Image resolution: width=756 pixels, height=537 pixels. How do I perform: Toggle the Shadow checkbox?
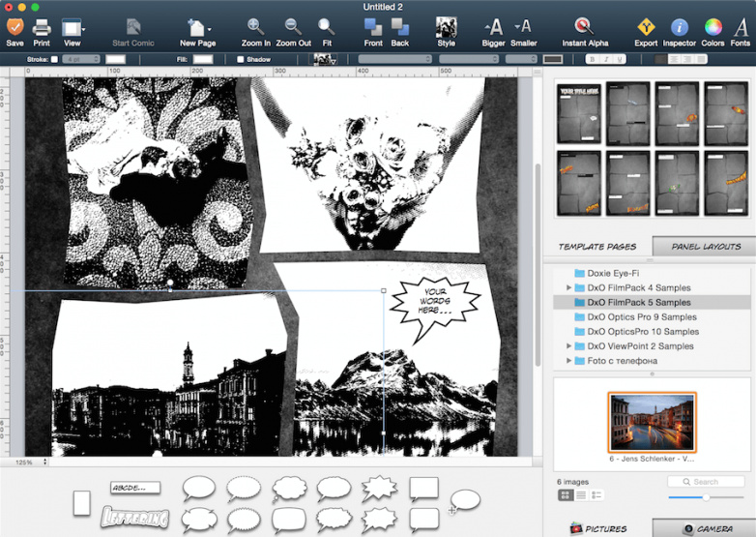coord(240,60)
